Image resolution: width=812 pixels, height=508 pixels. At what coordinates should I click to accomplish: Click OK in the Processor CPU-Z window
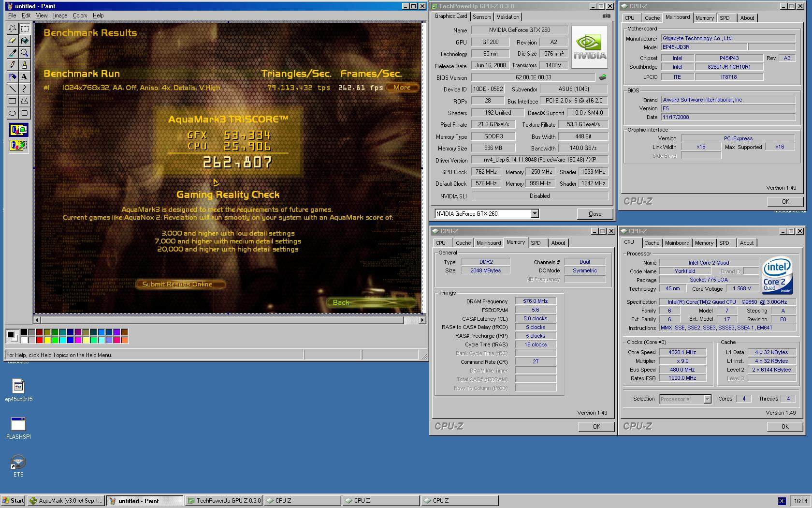tap(785, 427)
